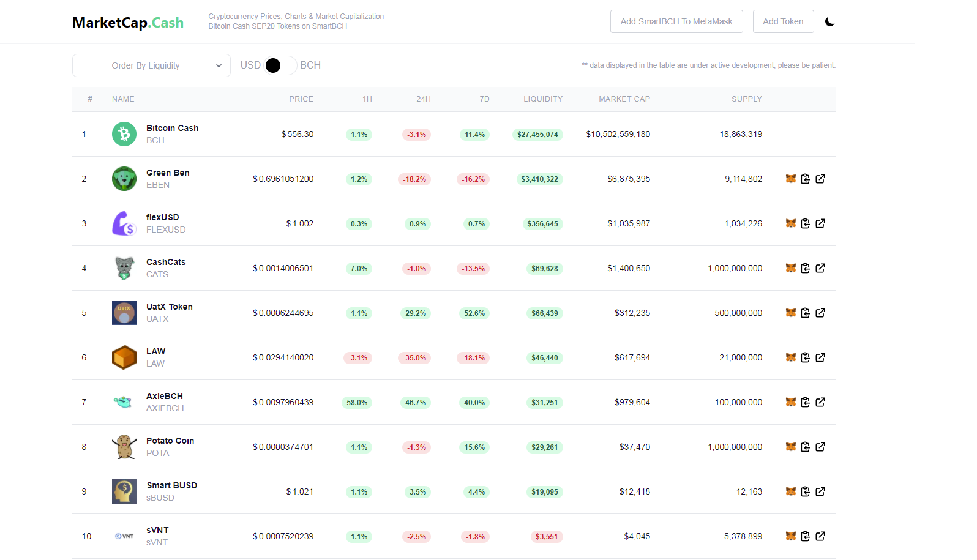Open the sVNT external link
Viewport: 977px width, 560px height.
click(x=820, y=536)
